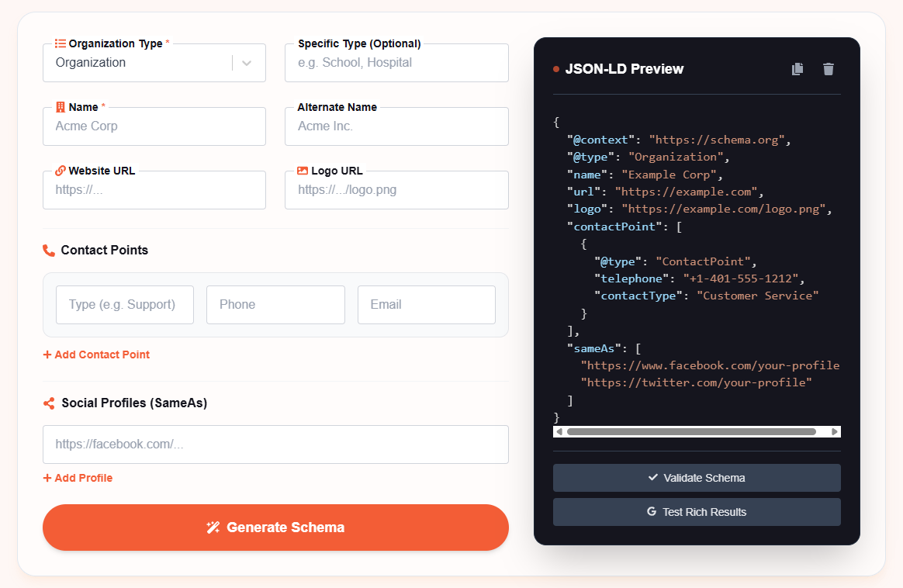Viewport: 903px width, 588px height.
Task: Click the Phone field under Contact Points
Action: (275, 304)
